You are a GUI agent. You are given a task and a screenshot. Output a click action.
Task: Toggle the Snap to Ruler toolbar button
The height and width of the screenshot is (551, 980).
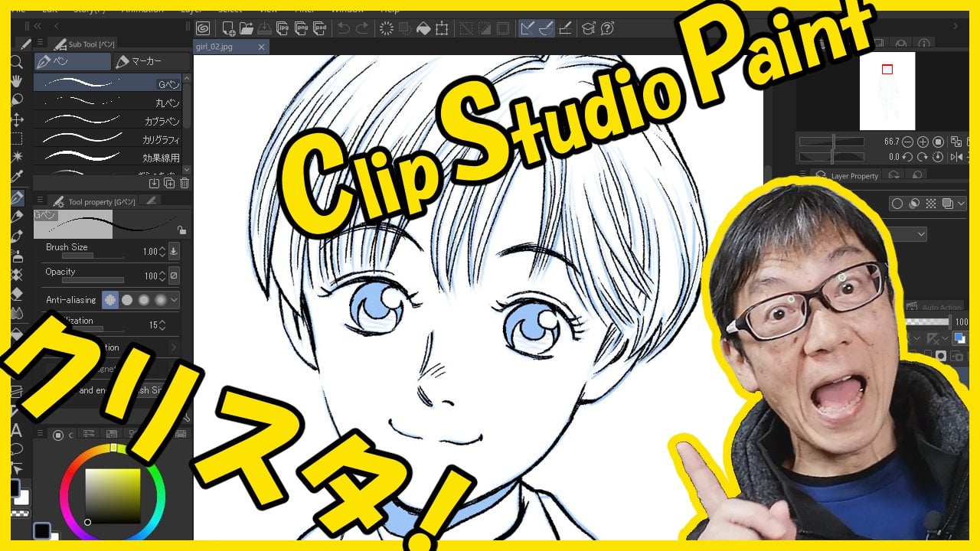click(527, 29)
